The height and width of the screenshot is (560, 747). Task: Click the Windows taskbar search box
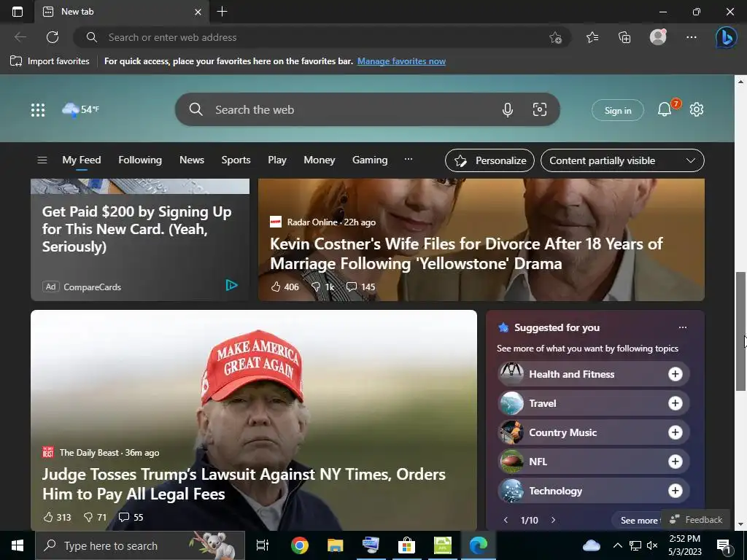tap(139, 545)
